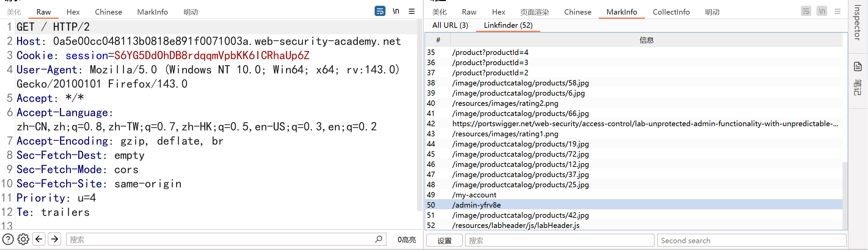Switch request view to Hex tab
Screen dimensions: 868x250
click(x=73, y=12)
